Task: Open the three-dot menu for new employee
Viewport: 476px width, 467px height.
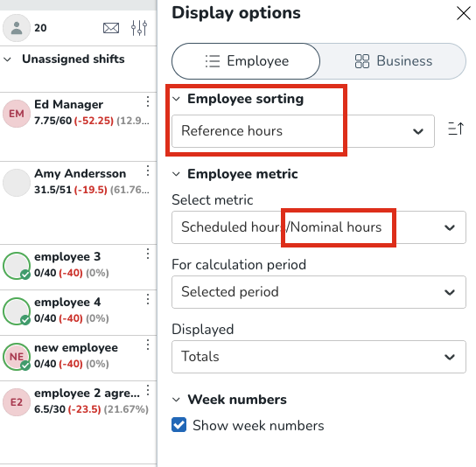Action: click(148, 345)
